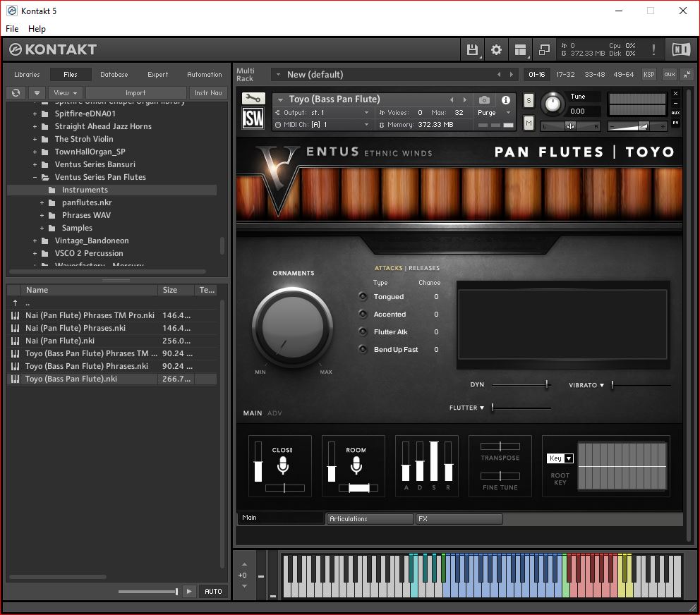Open the Output st. 1 dropdown
The image size is (700, 615).
point(322,112)
